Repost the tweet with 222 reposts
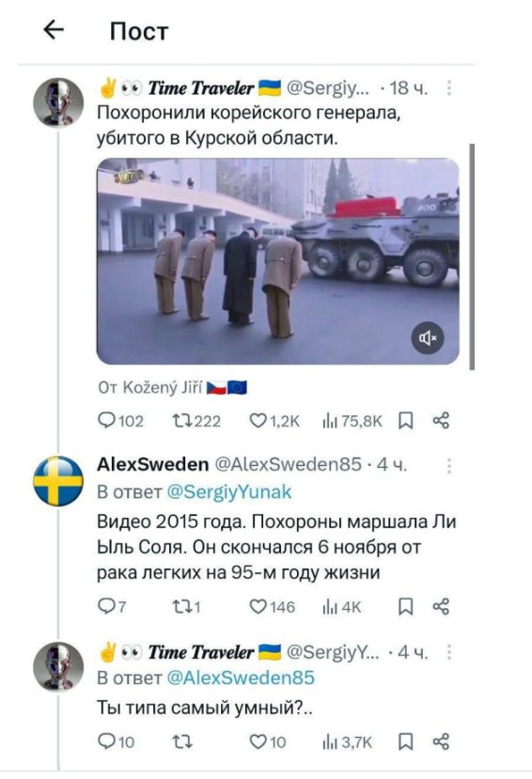 (x=196, y=421)
